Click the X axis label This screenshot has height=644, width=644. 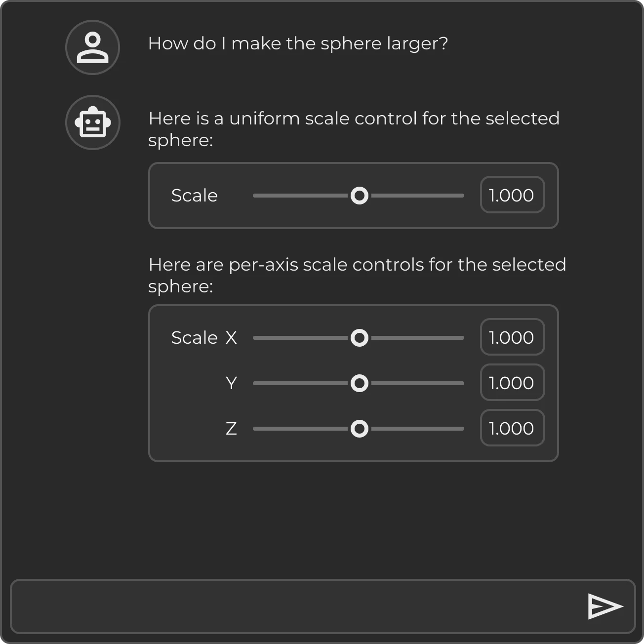(231, 338)
